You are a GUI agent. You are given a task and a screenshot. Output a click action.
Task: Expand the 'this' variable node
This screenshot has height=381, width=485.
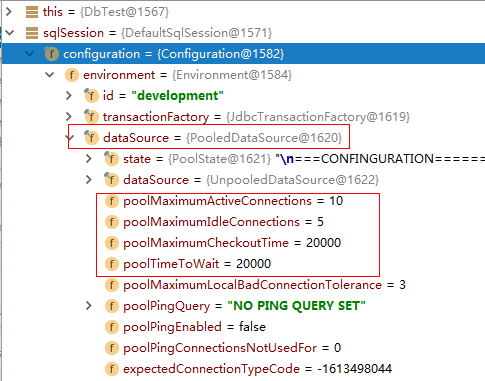(9, 12)
